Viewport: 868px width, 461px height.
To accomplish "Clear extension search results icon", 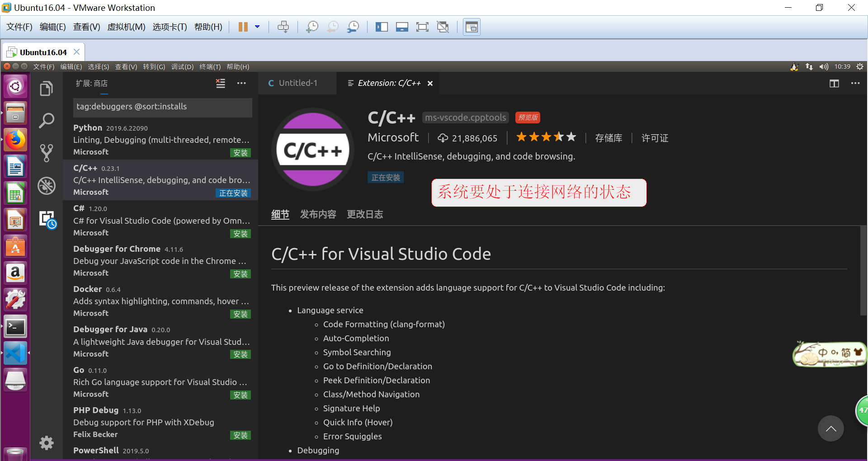I will pos(221,83).
